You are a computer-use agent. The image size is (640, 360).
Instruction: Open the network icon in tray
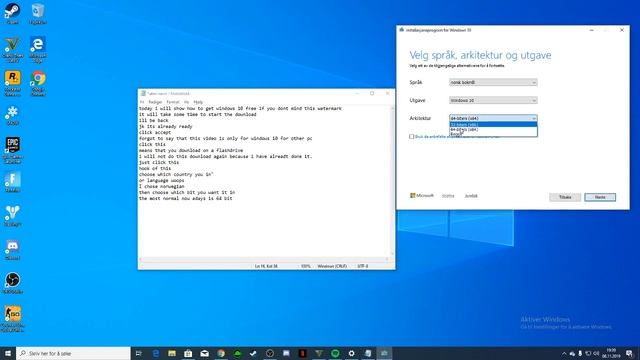click(588, 353)
